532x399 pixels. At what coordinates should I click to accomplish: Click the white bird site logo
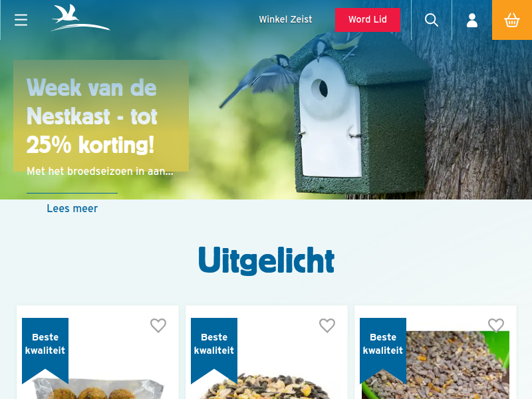pyautogui.click(x=80, y=18)
